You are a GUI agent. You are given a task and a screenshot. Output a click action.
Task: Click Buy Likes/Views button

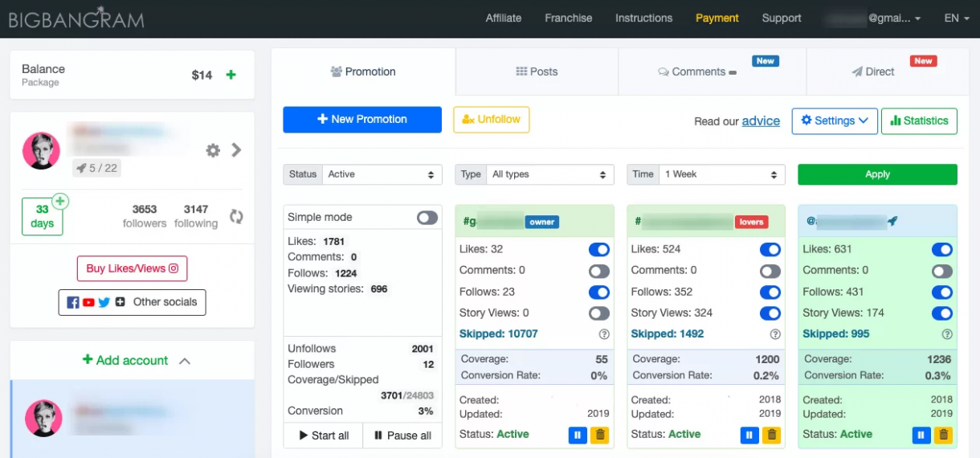pyautogui.click(x=133, y=268)
